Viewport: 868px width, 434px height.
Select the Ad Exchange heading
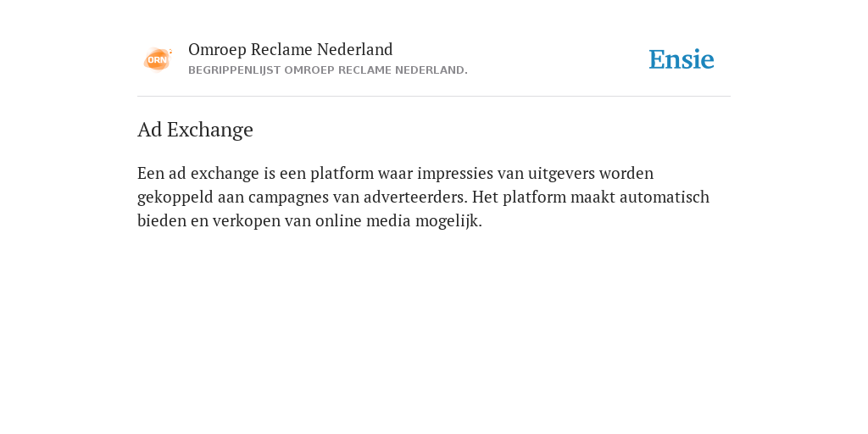tap(195, 130)
